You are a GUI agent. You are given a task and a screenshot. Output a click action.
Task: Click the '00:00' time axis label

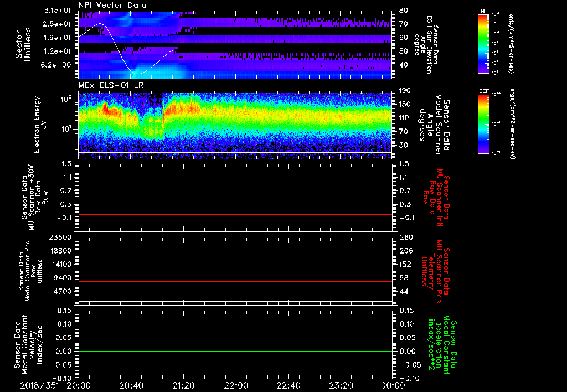pyautogui.click(x=393, y=385)
